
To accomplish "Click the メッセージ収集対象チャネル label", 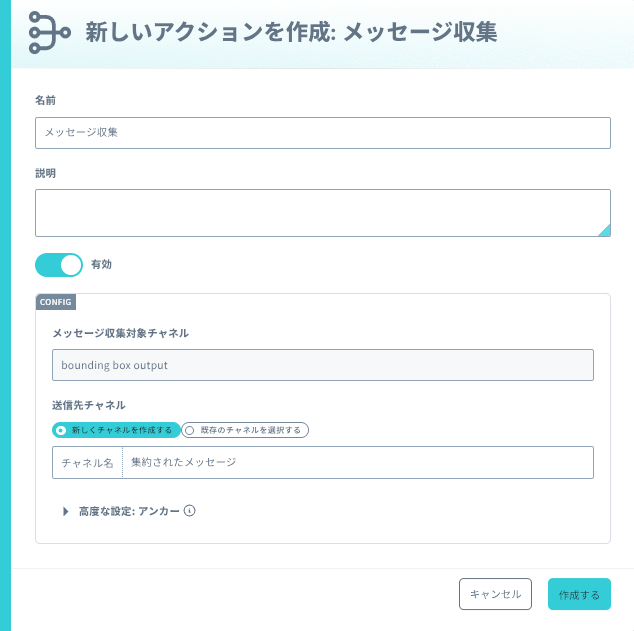I will click(120, 333).
